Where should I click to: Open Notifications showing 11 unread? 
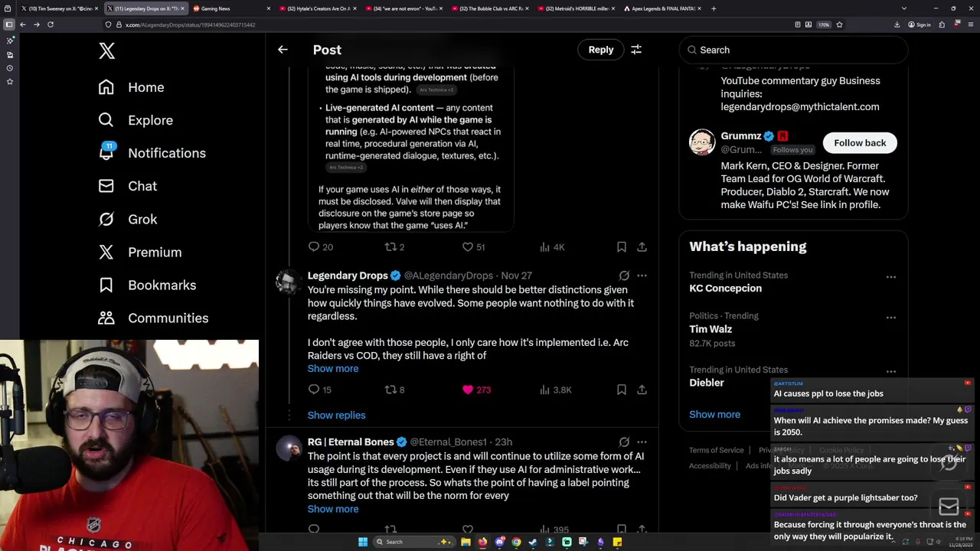click(x=152, y=153)
